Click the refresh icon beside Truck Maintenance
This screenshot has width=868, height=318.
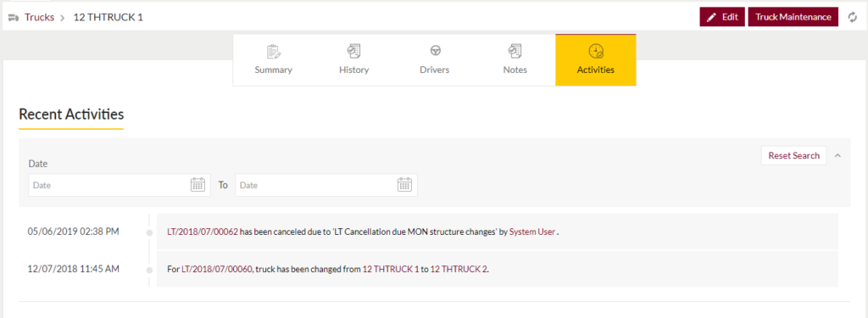(x=853, y=17)
